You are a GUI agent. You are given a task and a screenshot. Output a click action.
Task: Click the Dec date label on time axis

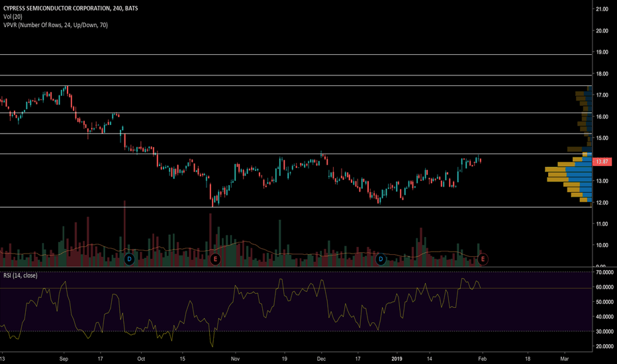click(321, 359)
